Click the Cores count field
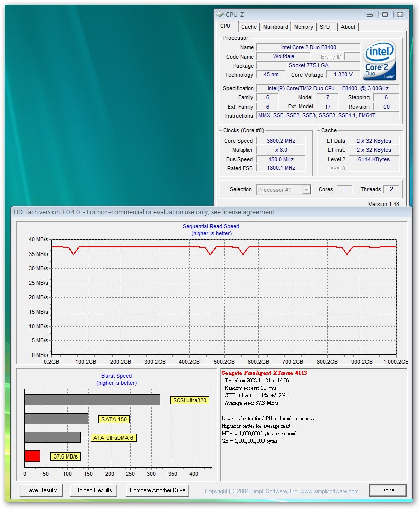The width and height of the screenshot is (420, 509). pos(345,189)
